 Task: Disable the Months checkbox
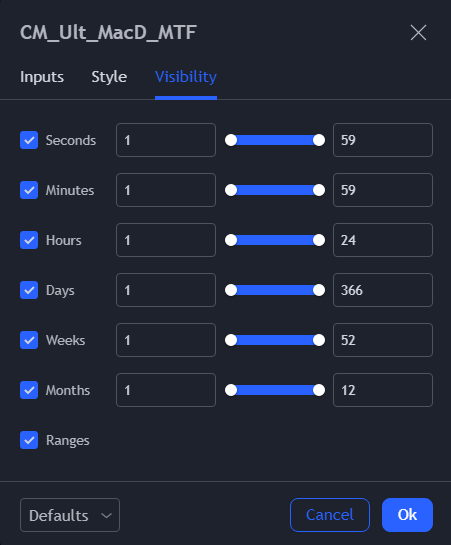pos(29,390)
